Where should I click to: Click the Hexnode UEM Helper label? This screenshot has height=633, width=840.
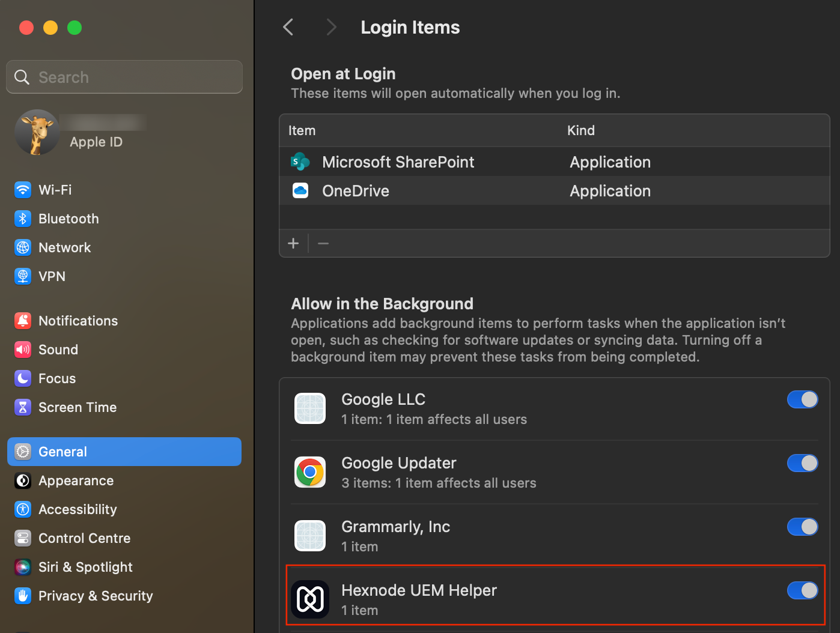(419, 590)
